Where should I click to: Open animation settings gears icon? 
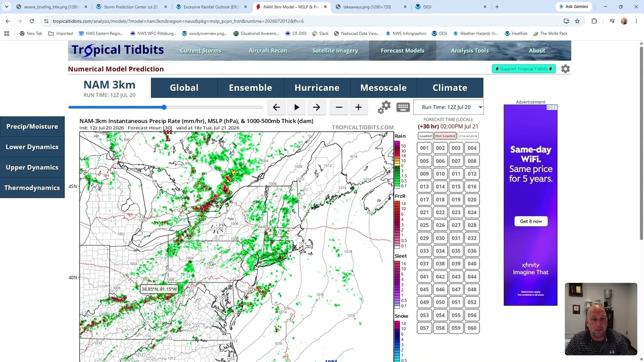[384, 107]
